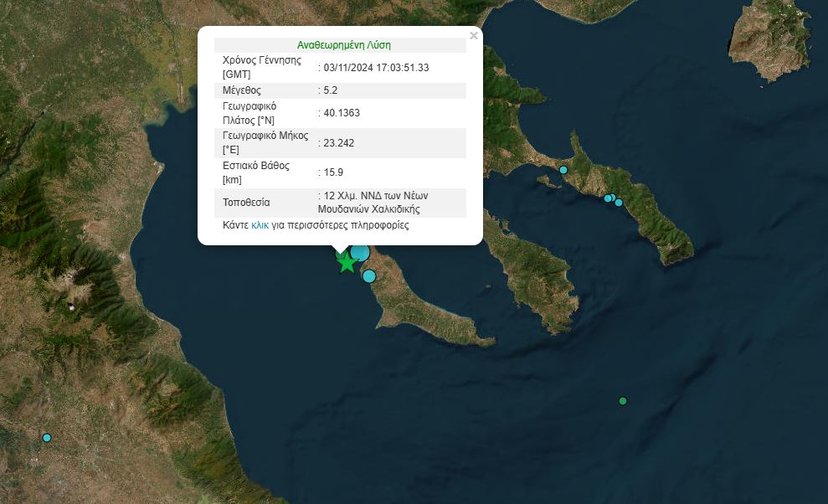Click the isolated green circle in the sea
The height and width of the screenshot is (504, 828).
click(623, 401)
